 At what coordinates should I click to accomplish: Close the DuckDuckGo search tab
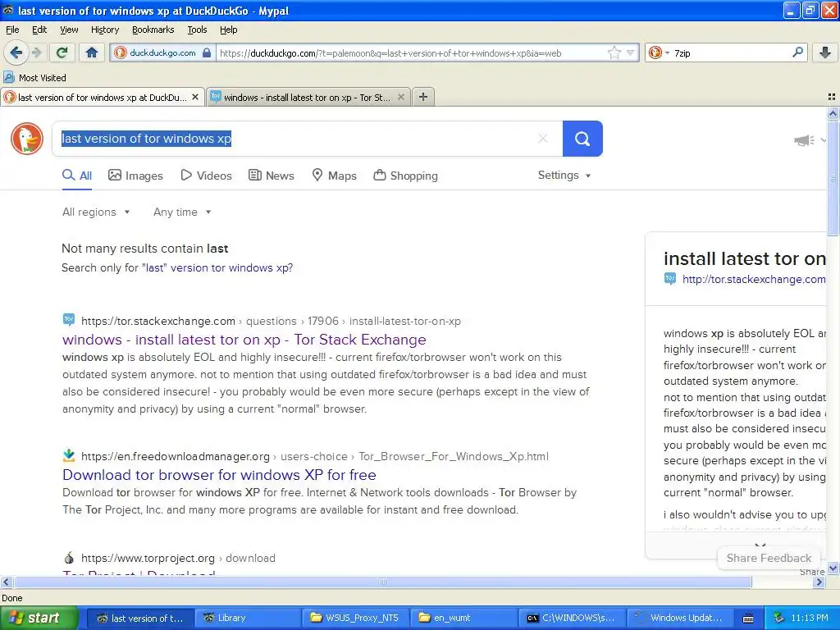click(x=195, y=98)
